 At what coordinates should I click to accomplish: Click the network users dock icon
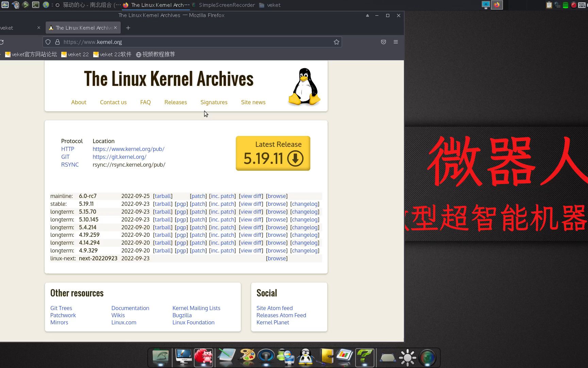(x=286, y=357)
